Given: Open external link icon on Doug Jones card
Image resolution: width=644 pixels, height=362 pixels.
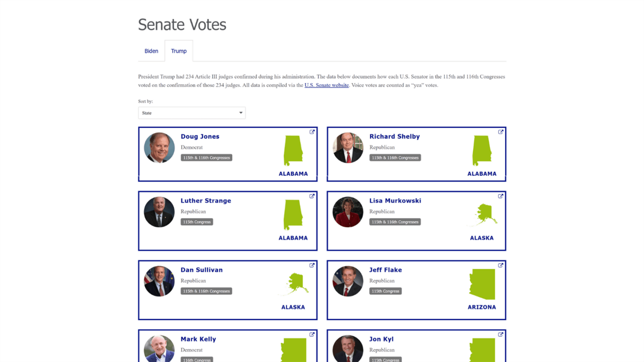Looking at the screenshot, I should (312, 132).
